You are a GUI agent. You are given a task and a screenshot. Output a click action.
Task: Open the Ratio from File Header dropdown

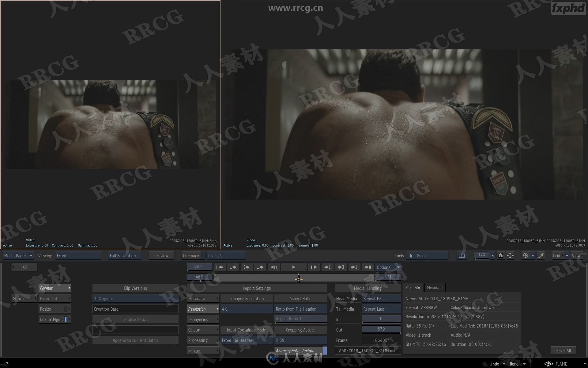coord(300,309)
